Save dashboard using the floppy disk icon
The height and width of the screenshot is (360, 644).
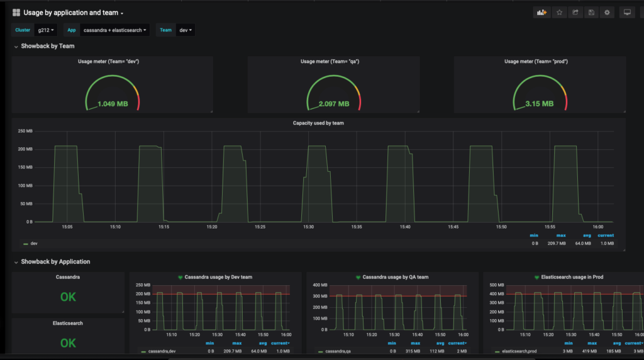click(x=591, y=13)
